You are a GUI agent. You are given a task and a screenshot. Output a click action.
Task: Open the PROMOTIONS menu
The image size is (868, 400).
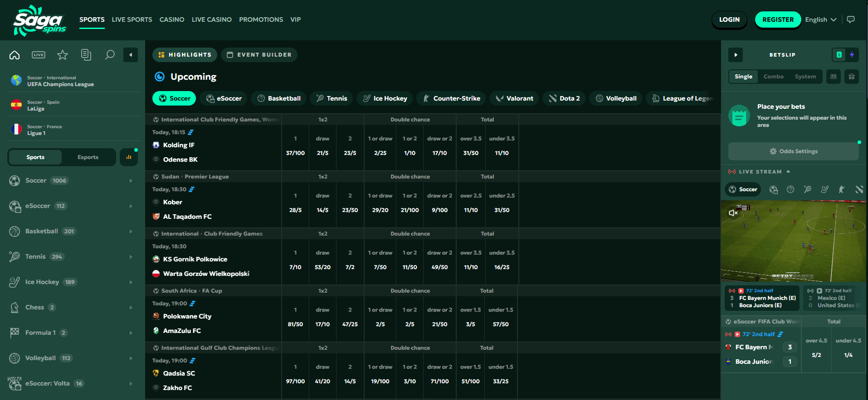(x=261, y=19)
